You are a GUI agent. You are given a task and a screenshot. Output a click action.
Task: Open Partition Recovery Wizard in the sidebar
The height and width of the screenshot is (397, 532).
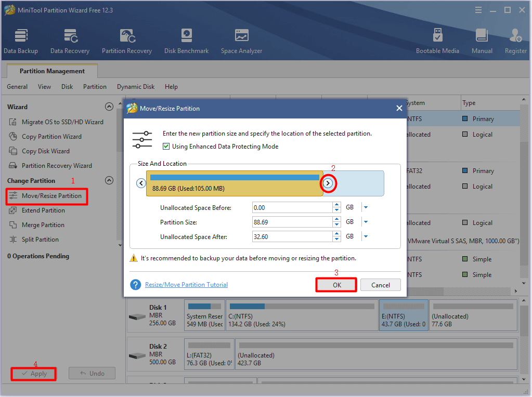tap(50, 165)
